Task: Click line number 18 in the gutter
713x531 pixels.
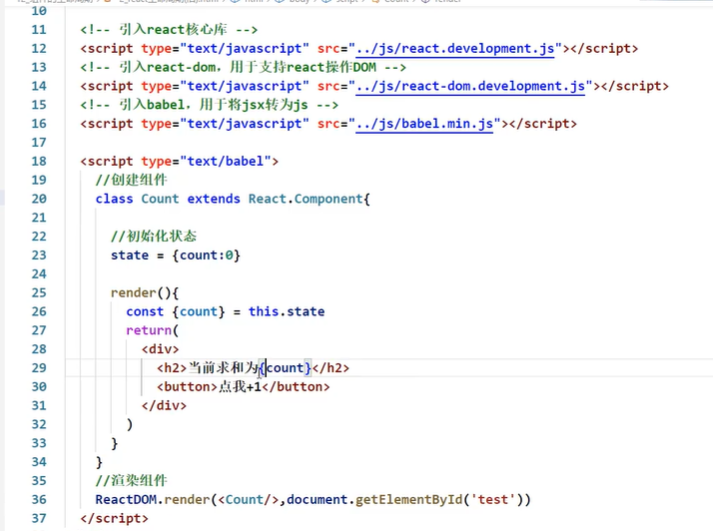Action: pos(39,161)
